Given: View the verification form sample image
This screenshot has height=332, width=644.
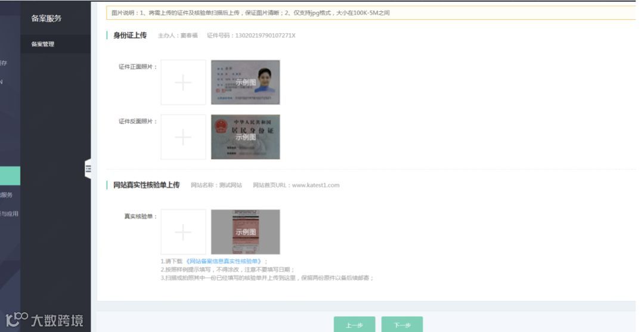Looking at the screenshot, I should pyautogui.click(x=245, y=232).
